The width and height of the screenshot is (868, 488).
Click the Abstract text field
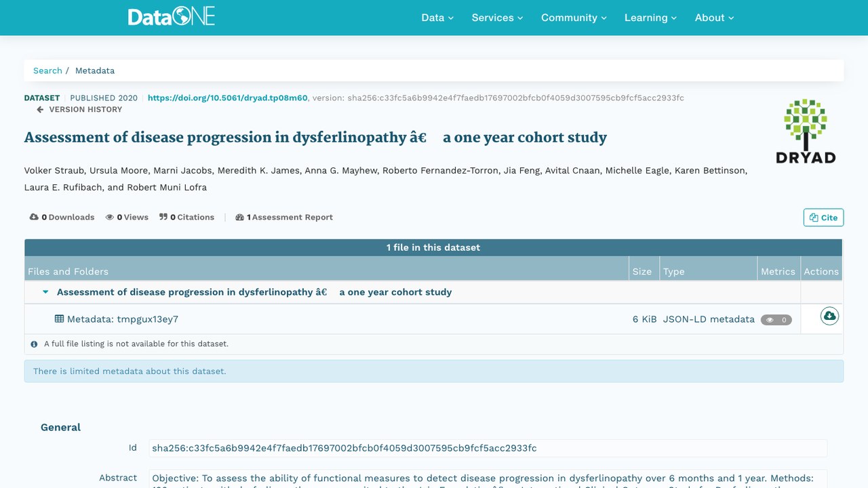488,479
